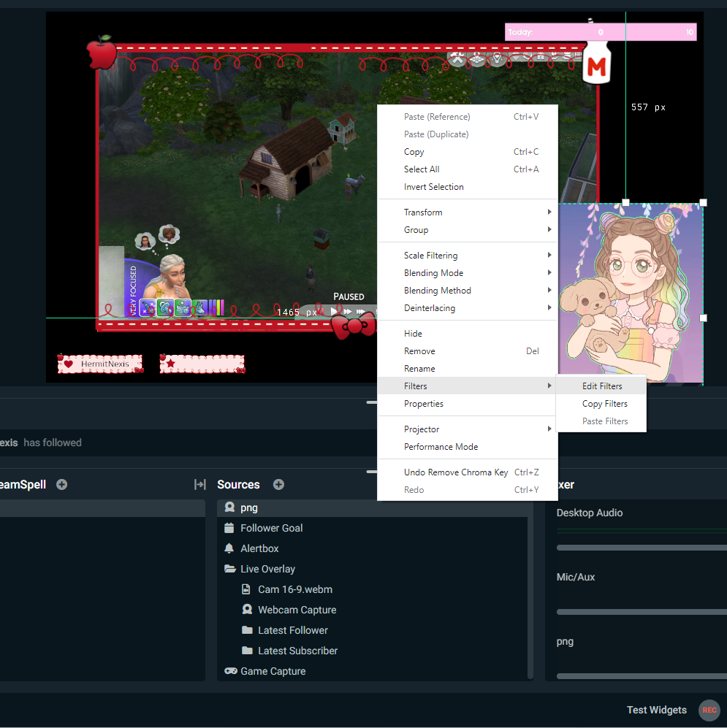Screen dimensions: 727x728
Task: Click the Game Capture gamepad icon
Action: click(x=230, y=671)
